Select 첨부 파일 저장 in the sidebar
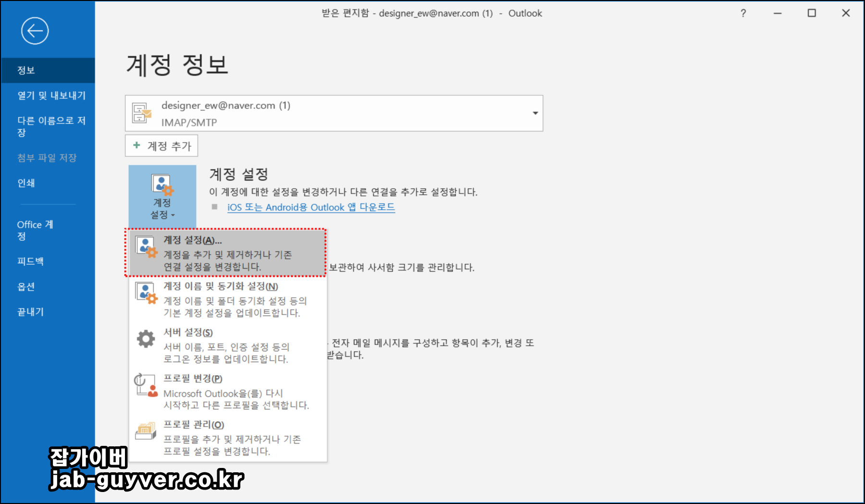865x504 pixels. 48,158
